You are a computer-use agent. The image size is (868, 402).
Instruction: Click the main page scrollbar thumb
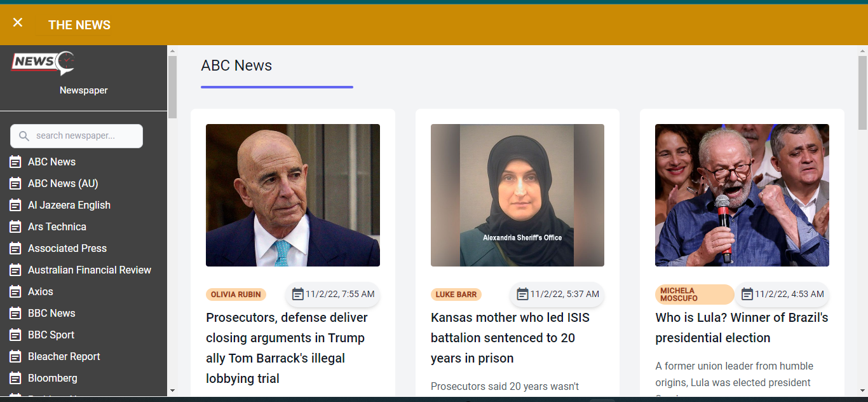(x=862, y=93)
